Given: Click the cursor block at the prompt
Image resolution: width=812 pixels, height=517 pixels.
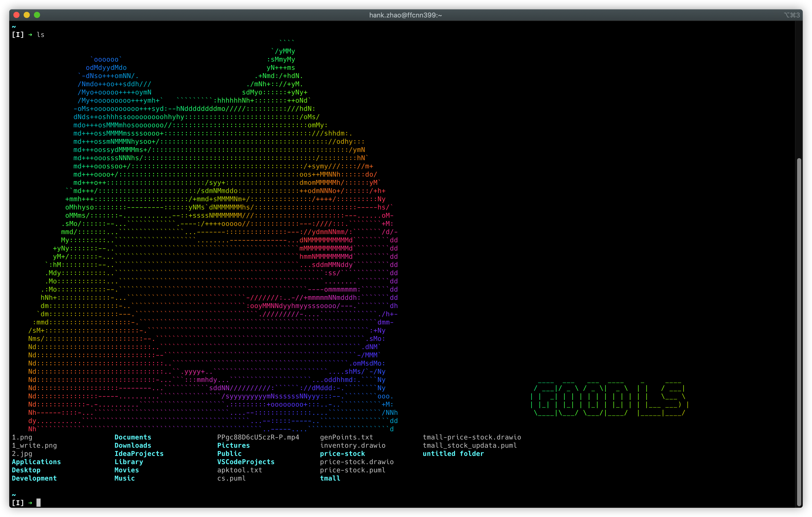Looking at the screenshot, I should click(x=39, y=503).
